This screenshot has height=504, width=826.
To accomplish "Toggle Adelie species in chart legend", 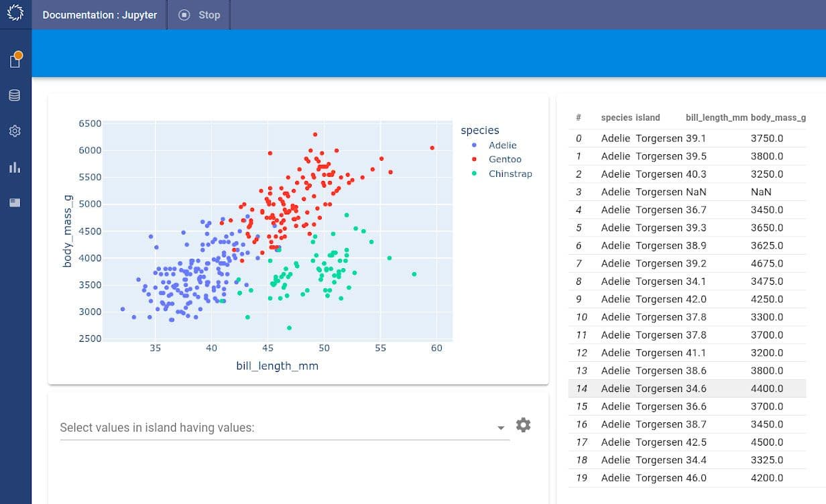I will (502, 145).
